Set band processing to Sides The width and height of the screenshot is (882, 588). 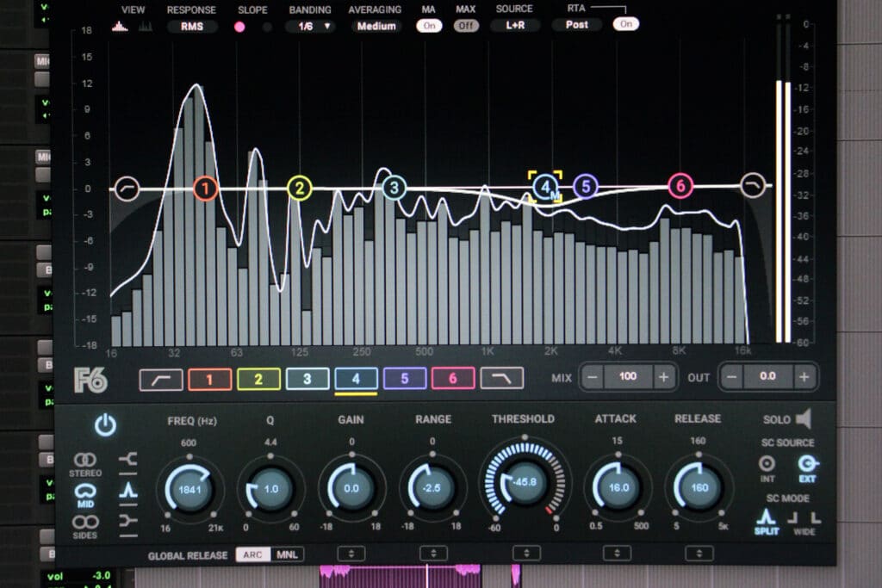(x=85, y=527)
